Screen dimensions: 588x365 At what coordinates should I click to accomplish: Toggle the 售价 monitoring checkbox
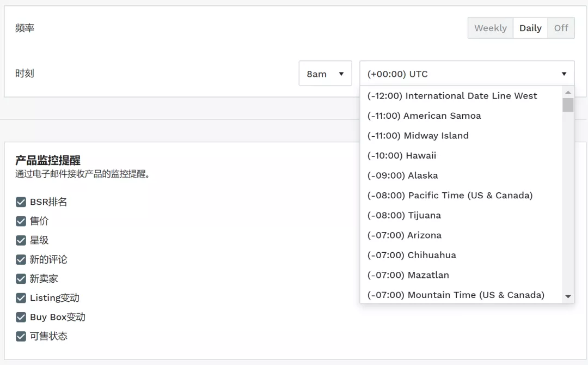click(21, 221)
